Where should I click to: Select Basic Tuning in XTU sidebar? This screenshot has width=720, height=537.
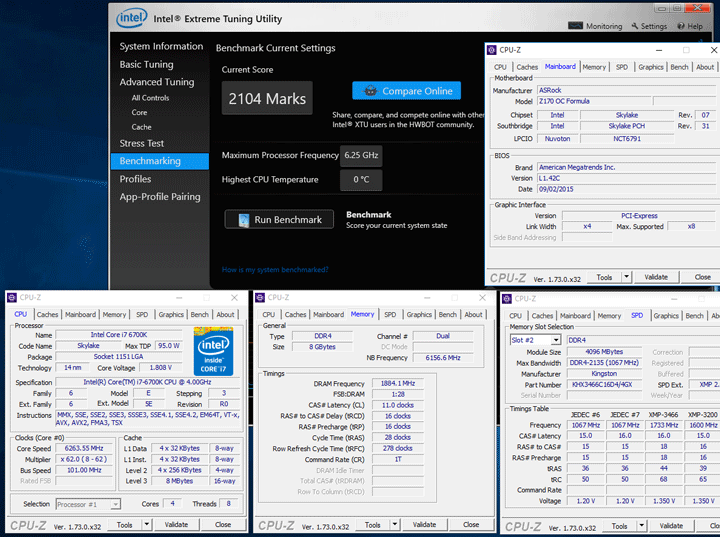coord(146,64)
